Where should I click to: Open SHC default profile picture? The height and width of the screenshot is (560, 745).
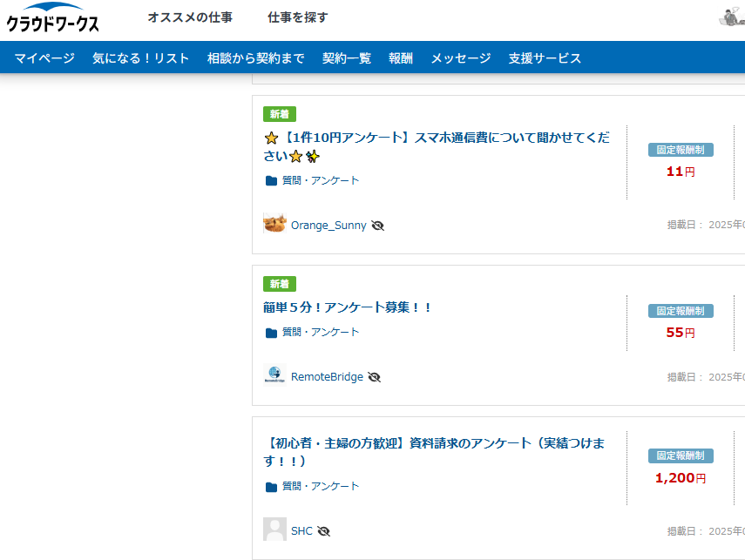274,530
